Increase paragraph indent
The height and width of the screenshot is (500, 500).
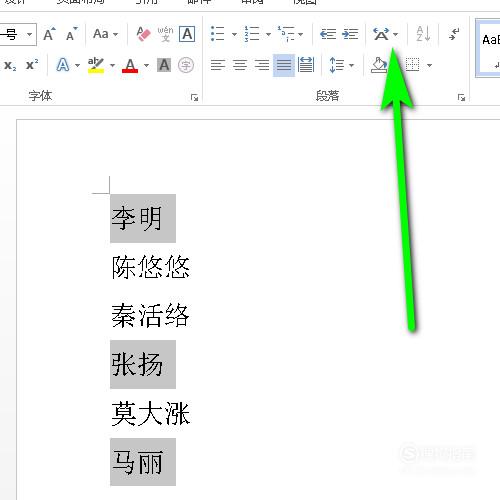[350, 34]
